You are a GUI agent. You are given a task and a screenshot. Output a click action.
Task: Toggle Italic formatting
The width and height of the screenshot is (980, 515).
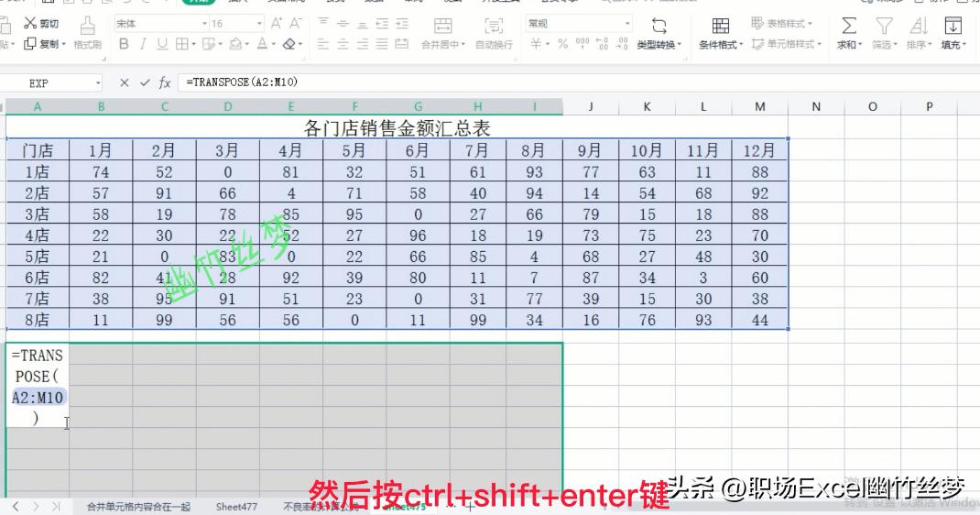143,44
